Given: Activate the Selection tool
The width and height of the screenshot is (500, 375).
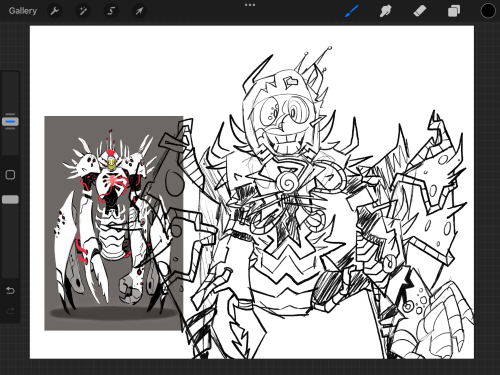Looking at the screenshot, I should point(111,11).
